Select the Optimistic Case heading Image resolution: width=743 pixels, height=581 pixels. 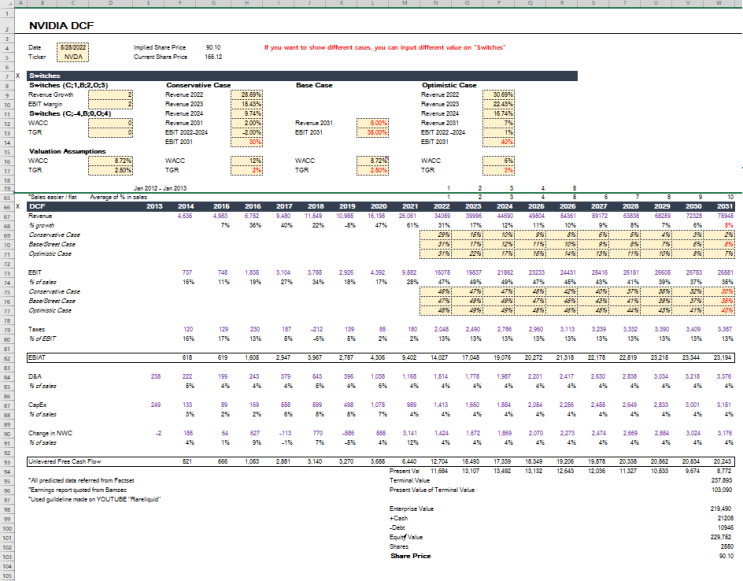pyautogui.click(x=449, y=85)
